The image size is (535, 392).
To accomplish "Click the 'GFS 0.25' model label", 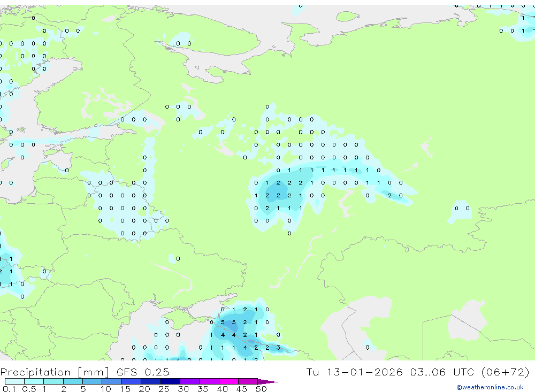I will (143, 372).
